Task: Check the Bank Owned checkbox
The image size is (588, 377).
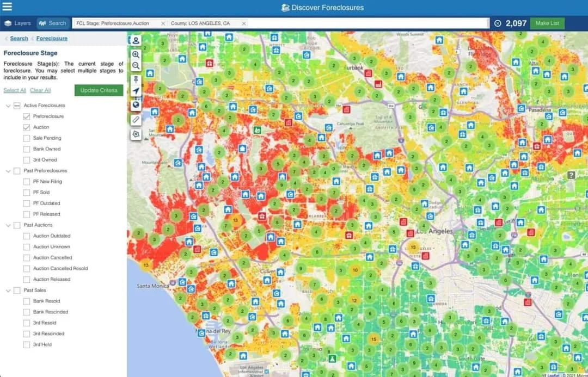Action: 27,149
